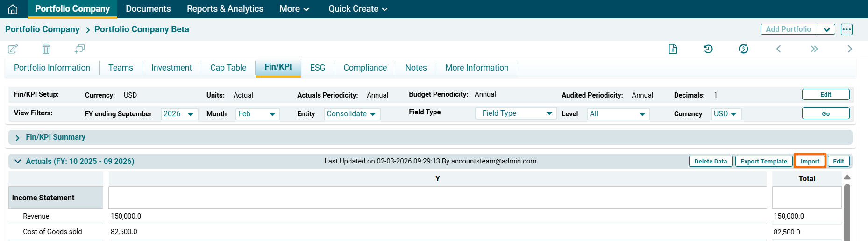Open the Reports & Analytics menu
The height and width of the screenshot is (241, 868).
click(x=225, y=9)
